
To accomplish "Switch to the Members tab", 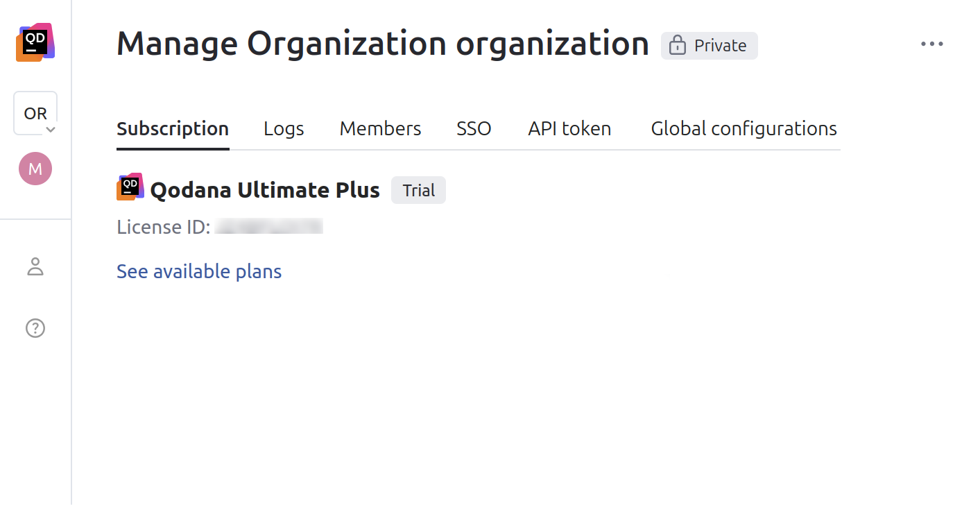I will tap(380, 129).
